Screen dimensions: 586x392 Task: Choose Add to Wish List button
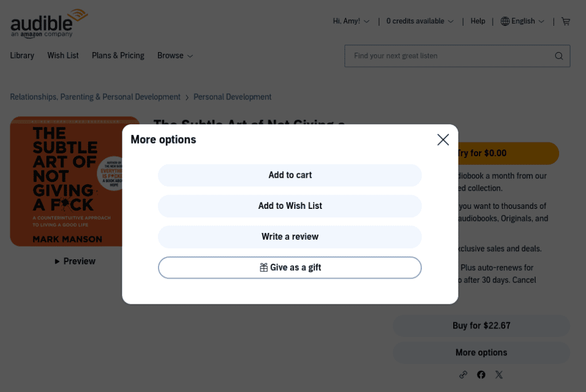click(x=290, y=206)
